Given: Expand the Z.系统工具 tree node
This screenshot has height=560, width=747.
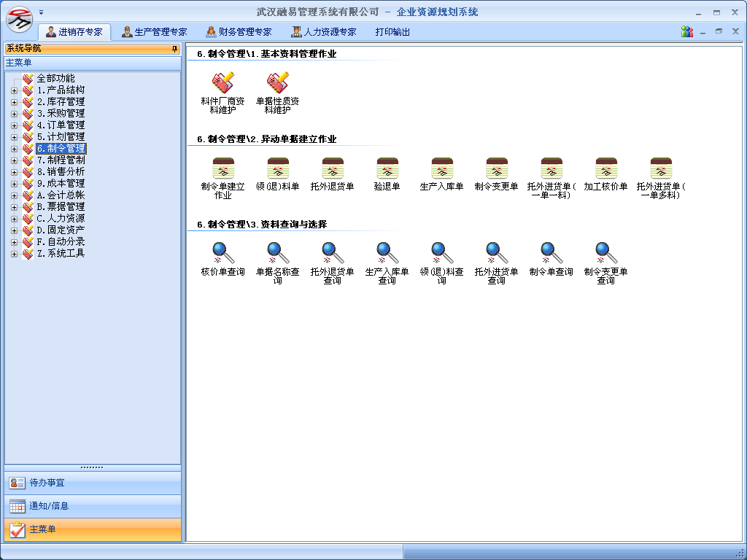Looking at the screenshot, I should coord(14,254).
